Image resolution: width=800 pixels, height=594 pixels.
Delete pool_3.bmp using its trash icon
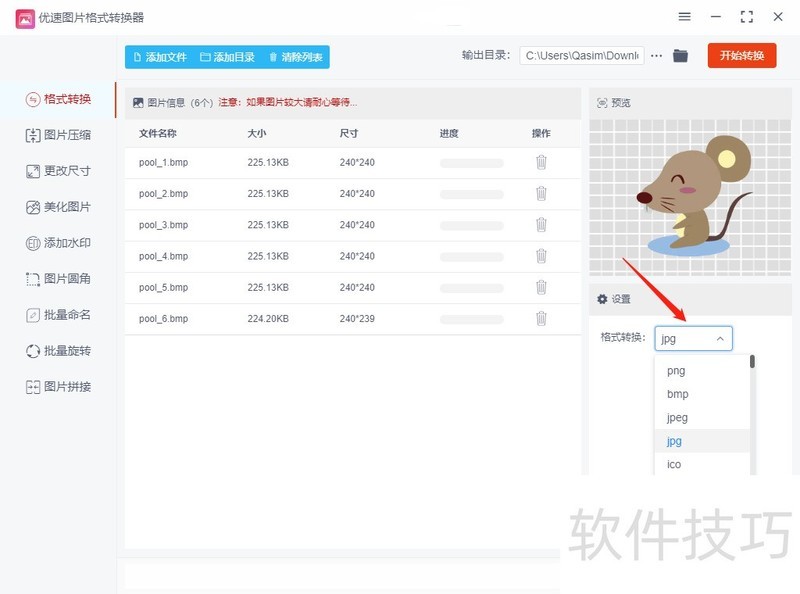point(541,225)
